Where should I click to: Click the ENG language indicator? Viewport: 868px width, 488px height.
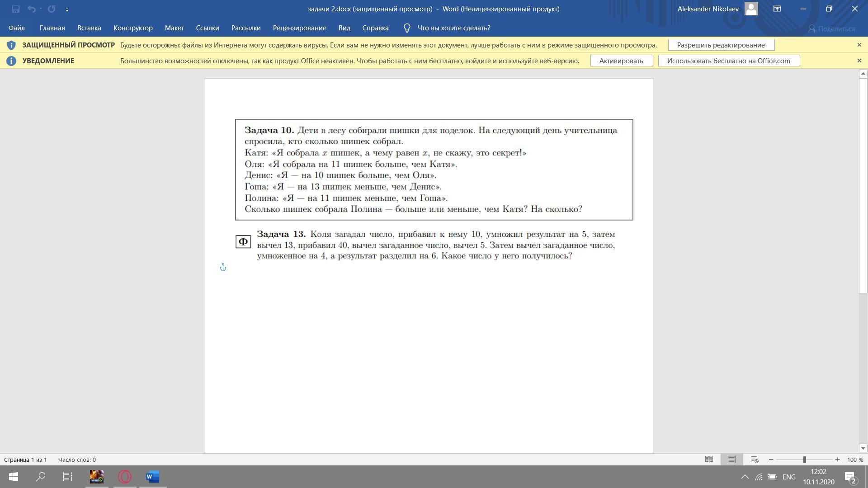pos(789,477)
